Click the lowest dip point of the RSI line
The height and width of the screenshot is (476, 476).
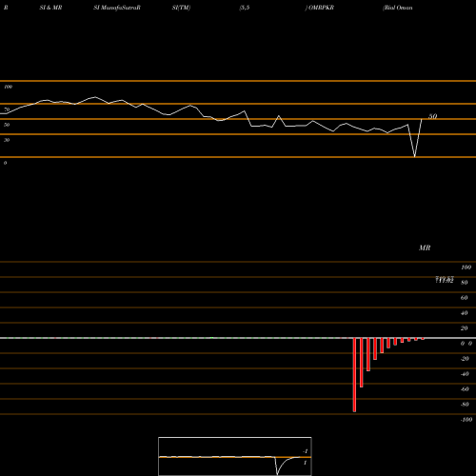(x=415, y=156)
